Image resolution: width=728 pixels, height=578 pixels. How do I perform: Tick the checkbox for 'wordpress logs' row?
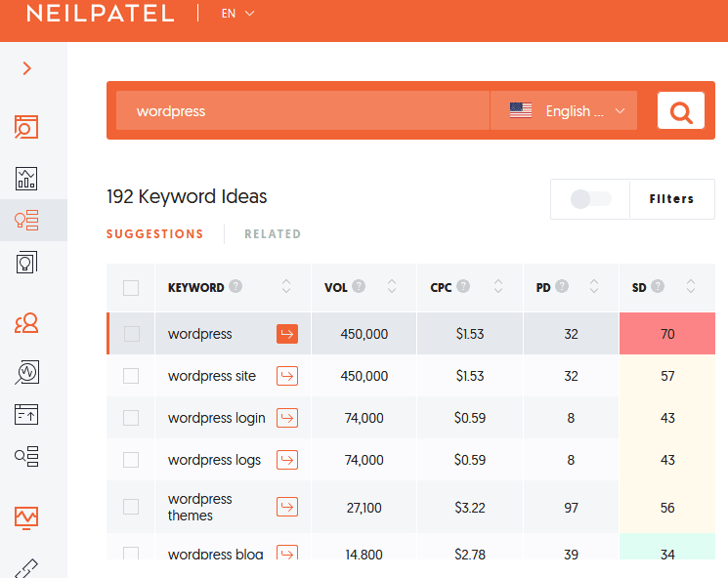coord(131,460)
